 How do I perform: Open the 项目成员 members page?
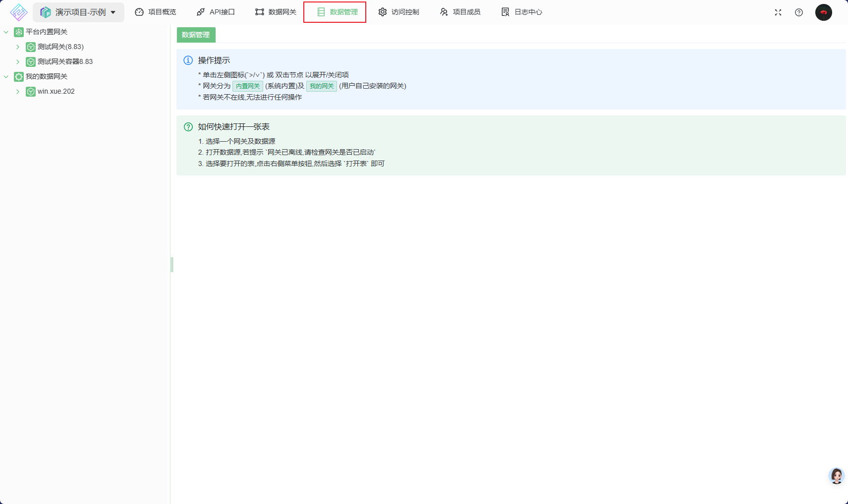pos(460,12)
